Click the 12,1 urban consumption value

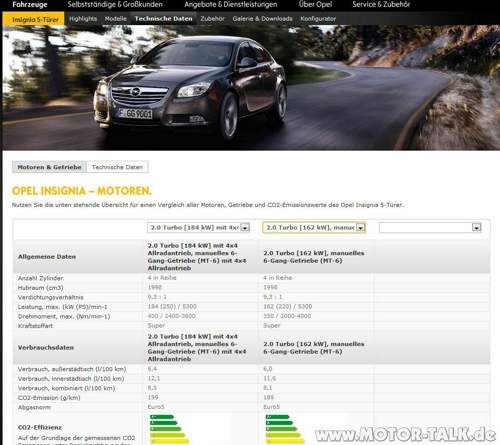[x=154, y=378]
